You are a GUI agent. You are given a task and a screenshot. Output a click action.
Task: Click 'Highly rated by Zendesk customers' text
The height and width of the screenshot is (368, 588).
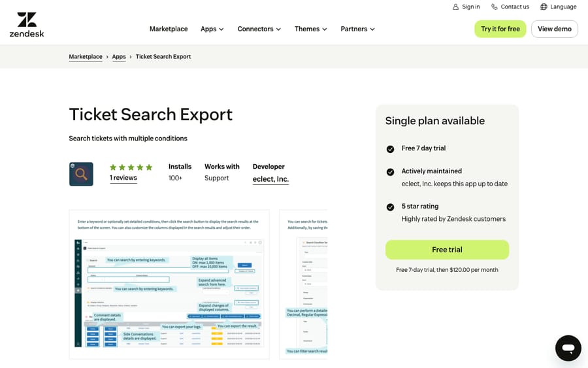point(453,219)
